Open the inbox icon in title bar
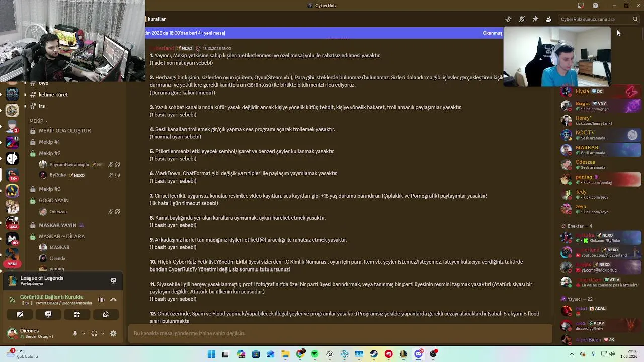 [x=580, y=6]
